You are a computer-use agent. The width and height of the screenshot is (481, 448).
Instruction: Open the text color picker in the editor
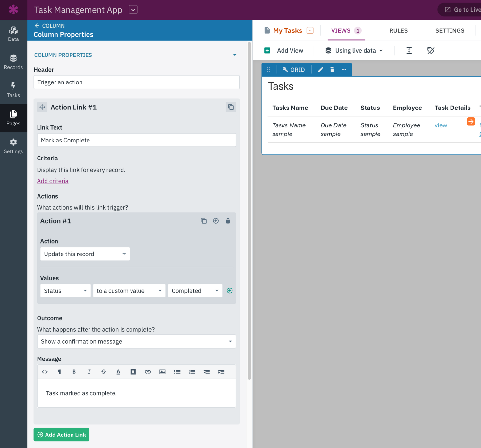pyautogui.click(x=118, y=372)
